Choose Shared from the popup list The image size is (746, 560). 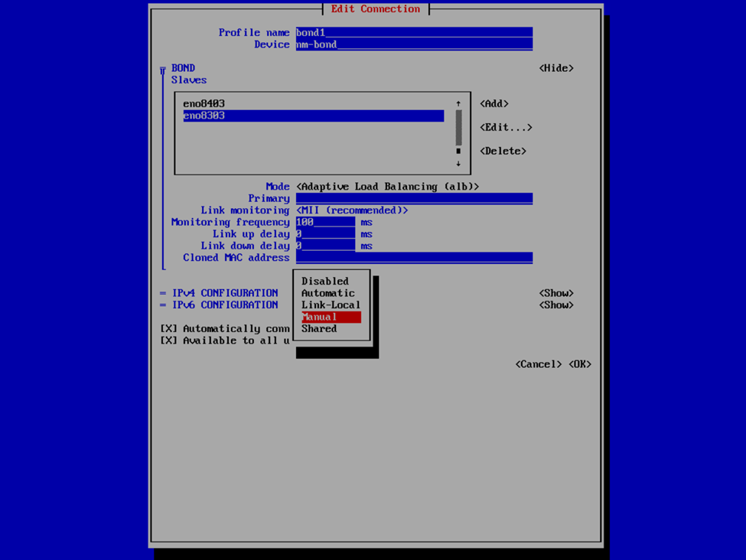(x=319, y=329)
